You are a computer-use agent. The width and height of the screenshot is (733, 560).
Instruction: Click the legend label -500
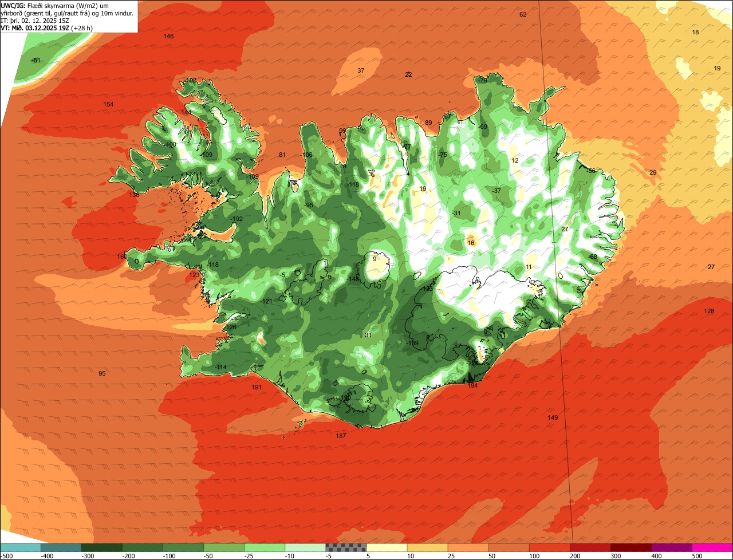pyautogui.click(x=6, y=556)
